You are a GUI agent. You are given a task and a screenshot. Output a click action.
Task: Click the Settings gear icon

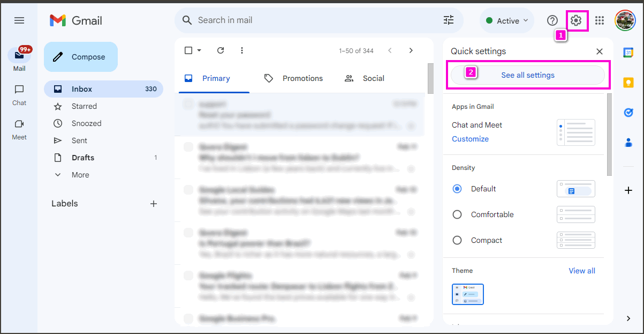click(576, 20)
